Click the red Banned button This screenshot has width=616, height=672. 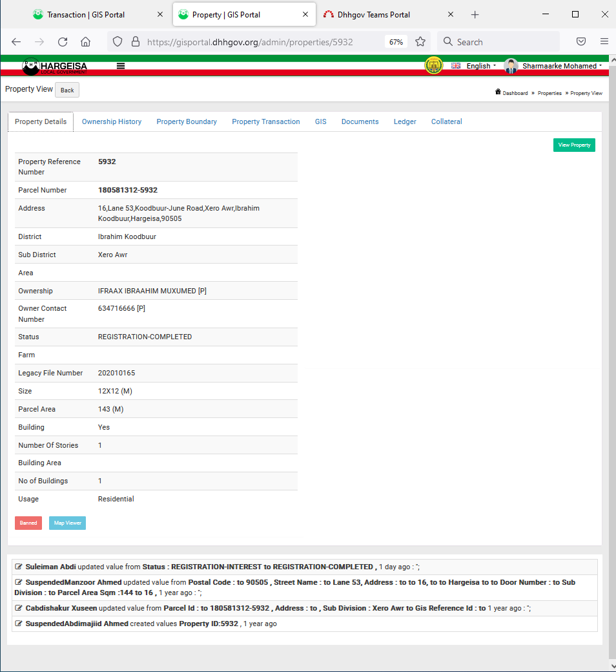[x=28, y=523]
